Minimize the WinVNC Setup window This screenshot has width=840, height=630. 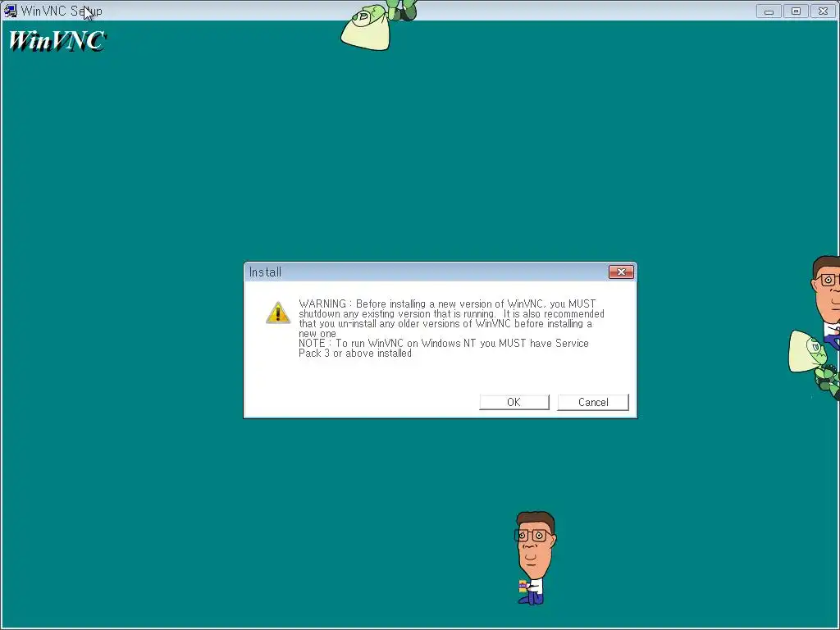(x=768, y=11)
